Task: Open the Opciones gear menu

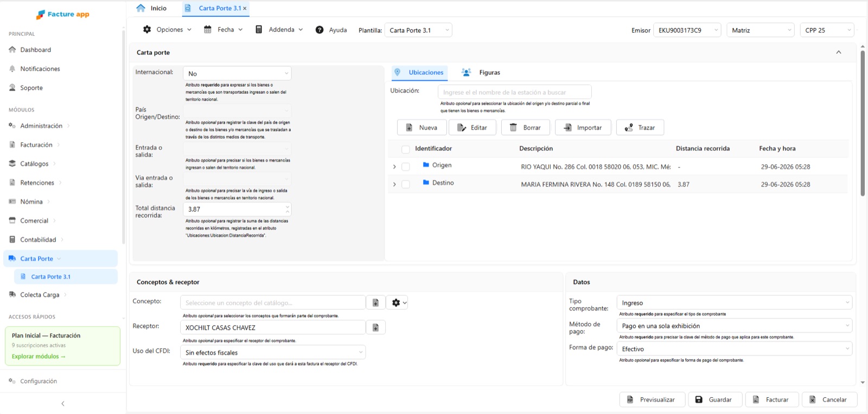Action: point(167,30)
